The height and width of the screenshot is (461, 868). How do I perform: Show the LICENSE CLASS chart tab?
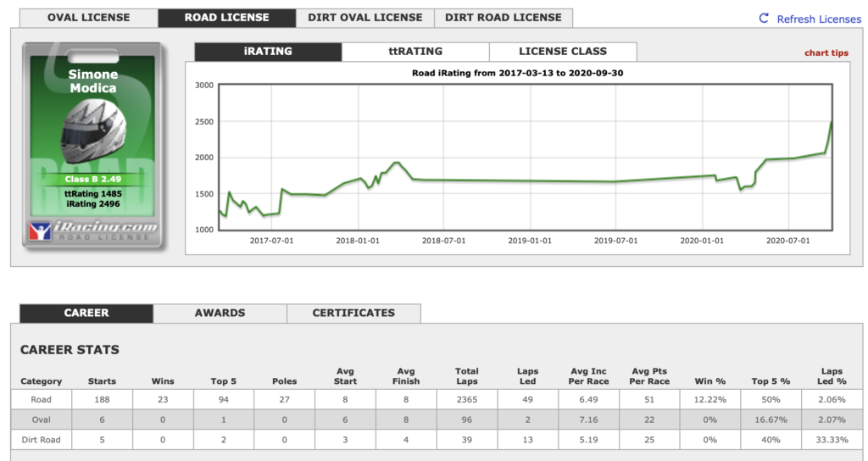coord(563,52)
